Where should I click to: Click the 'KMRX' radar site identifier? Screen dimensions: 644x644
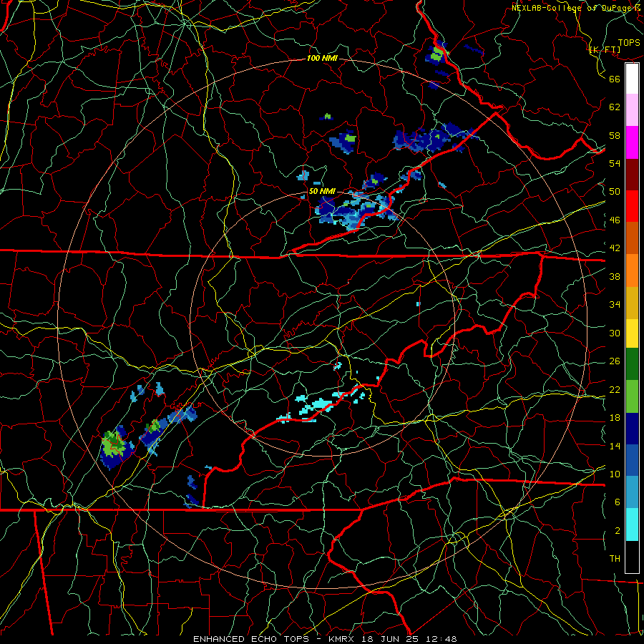click(343, 639)
